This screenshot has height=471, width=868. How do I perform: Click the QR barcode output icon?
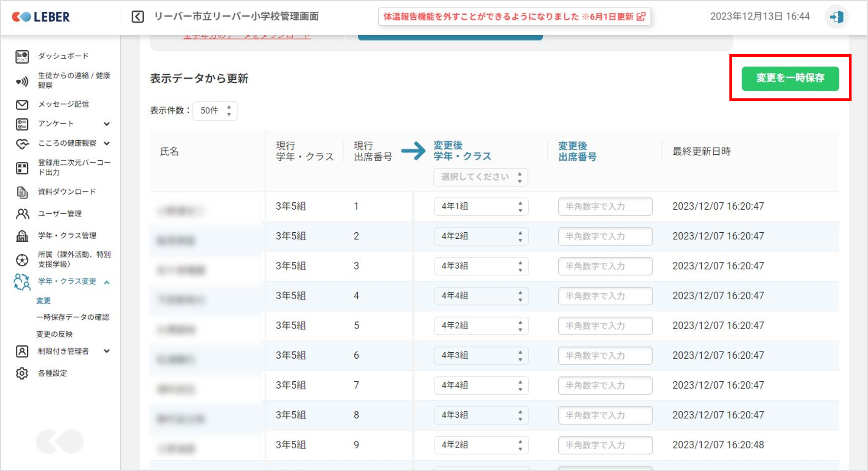point(22,168)
